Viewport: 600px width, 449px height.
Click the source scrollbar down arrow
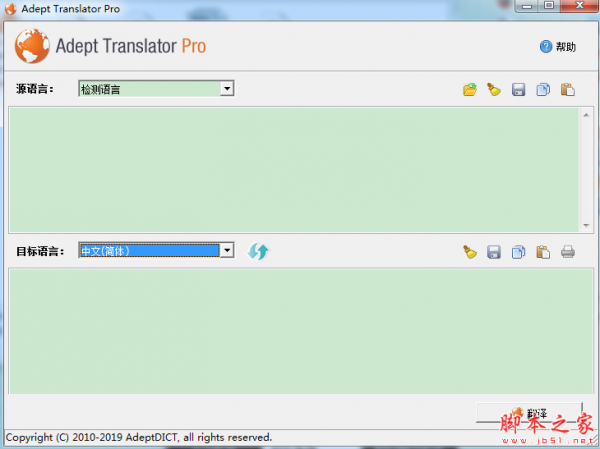tap(586, 225)
